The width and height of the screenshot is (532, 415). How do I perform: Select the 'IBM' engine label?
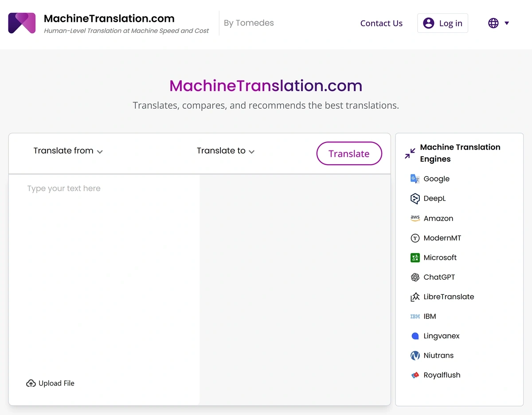click(x=430, y=316)
